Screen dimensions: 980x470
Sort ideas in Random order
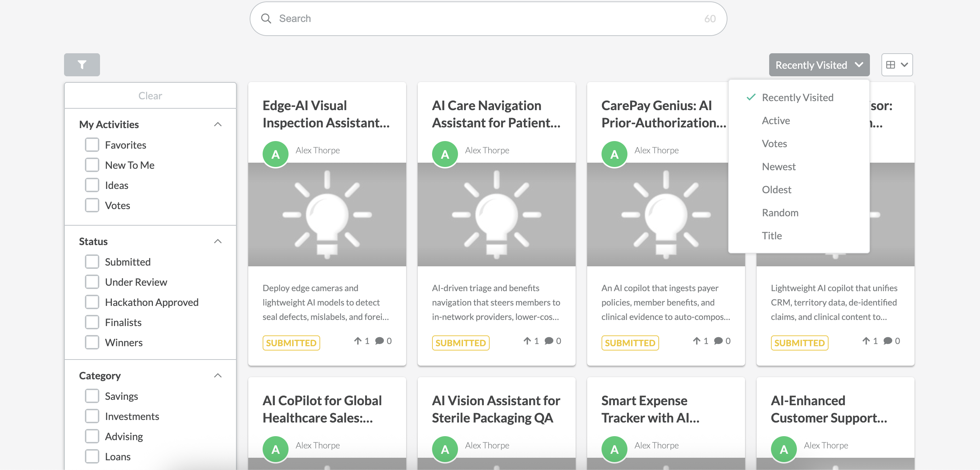point(780,213)
